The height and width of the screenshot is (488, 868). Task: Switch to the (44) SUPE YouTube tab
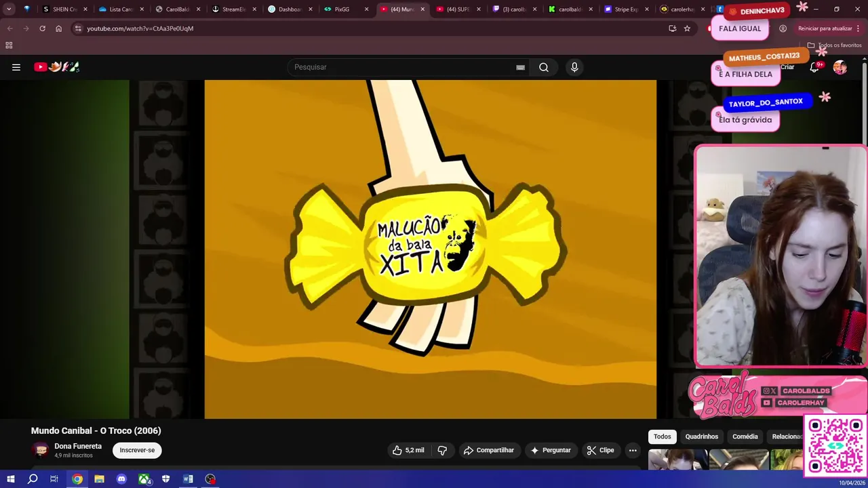click(x=458, y=9)
